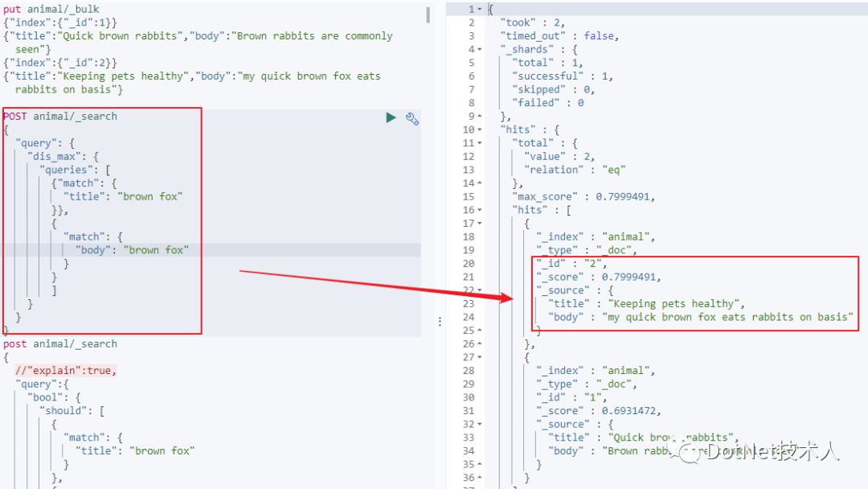The image size is (868, 489).
Task: Fold the outer "hits" object at line 10
Action: coord(480,129)
